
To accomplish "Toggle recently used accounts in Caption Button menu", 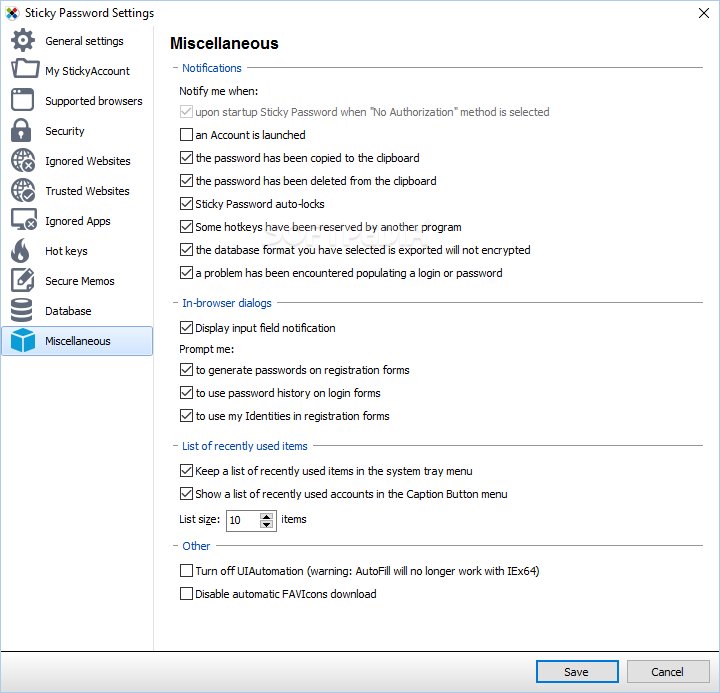I will (x=186, y=493).
